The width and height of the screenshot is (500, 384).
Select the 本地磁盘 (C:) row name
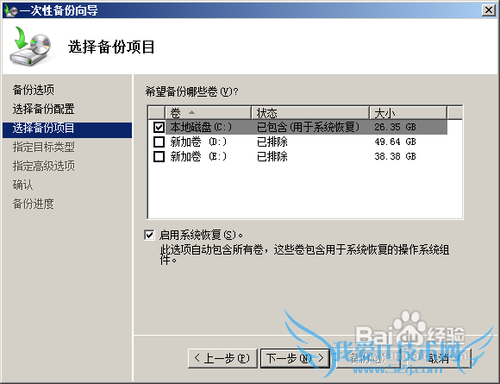pos(201,127)
